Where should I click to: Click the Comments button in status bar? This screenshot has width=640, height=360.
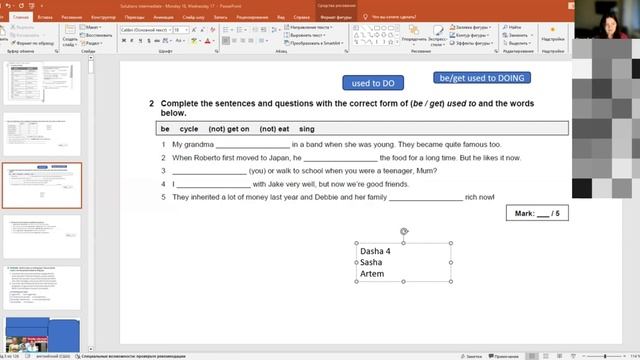click(504, 356)
